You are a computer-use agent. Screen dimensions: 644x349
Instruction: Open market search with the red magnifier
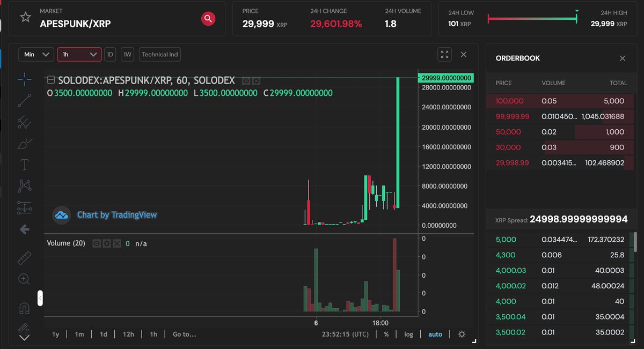(x=208, y=18)
